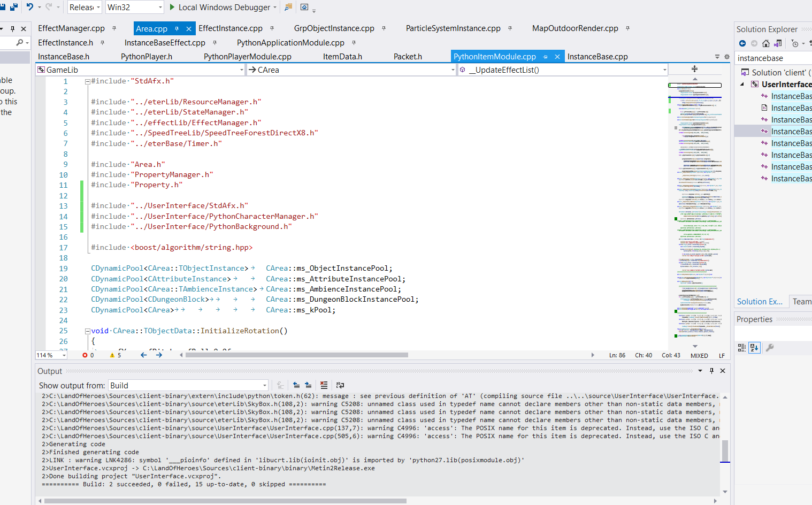Click the Back arrow in Solution Explorer
The height and width of the screenshot is (505, 812).
(x=742, y=43)
